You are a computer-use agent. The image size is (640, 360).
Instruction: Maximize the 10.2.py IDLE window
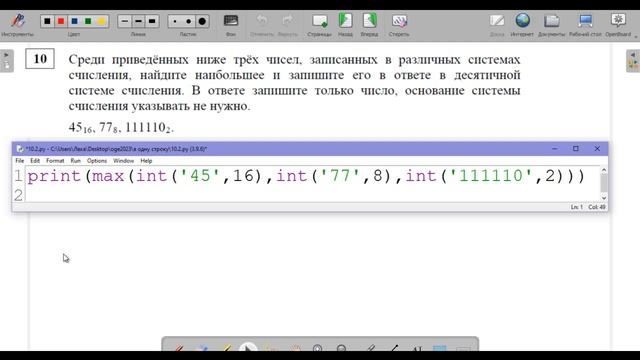(x=576, y=149)
